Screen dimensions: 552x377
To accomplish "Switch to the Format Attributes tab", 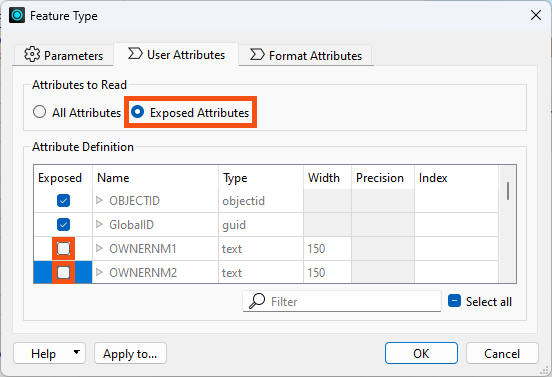I will point(305,55).
